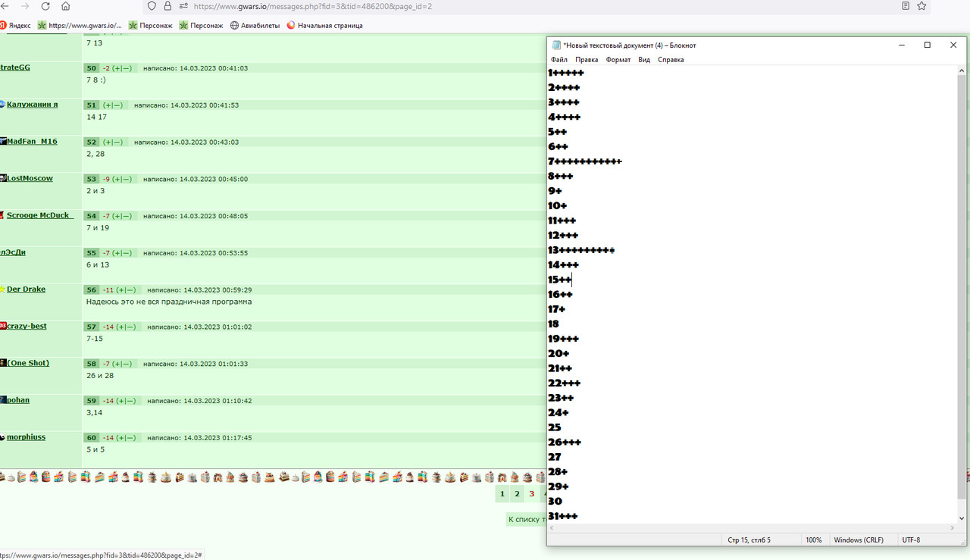
Task: Click Notepad vertical scrollbar down arrow
Action: (962, 518)
